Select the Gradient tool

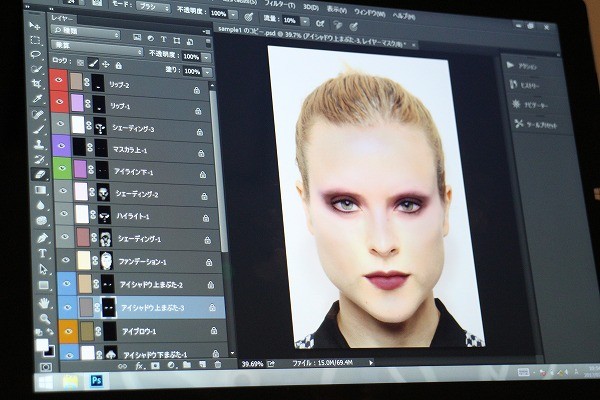pyautogui.click(x=41, y=190)
